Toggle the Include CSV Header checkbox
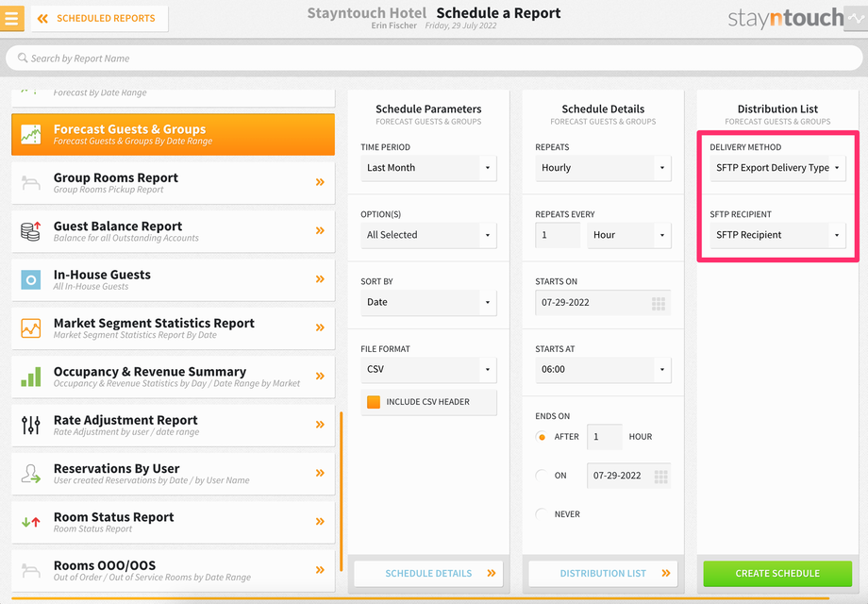 374,402
